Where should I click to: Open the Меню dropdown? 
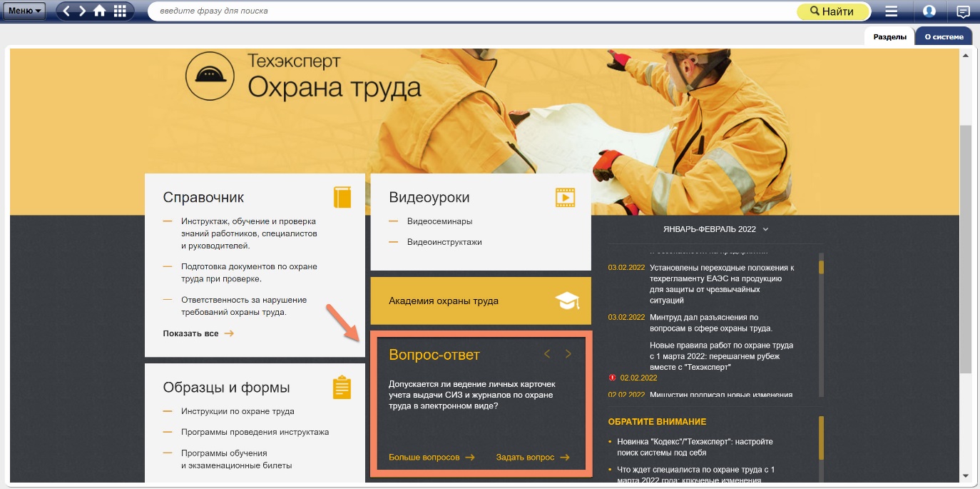[x=26, y=11]
